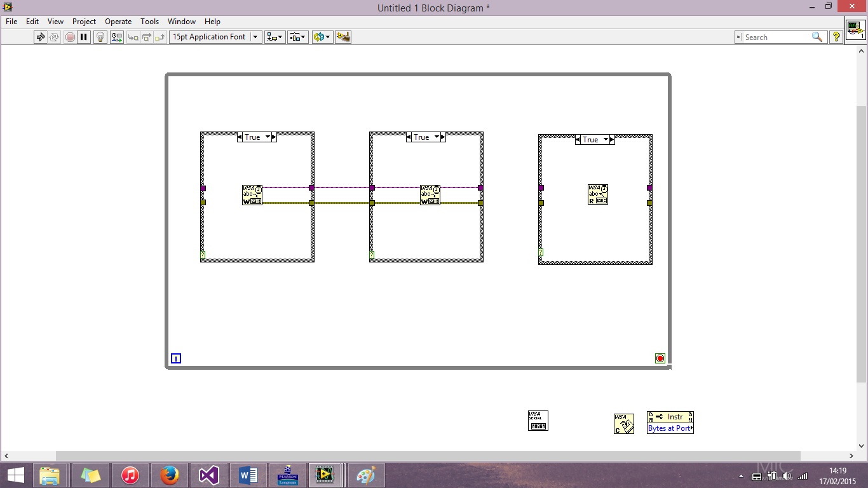Click the leftmost case structure True selector
Image resolution: width=868 pixels, height=488 pixels.
pyautogui.click(x=256, y=137)
